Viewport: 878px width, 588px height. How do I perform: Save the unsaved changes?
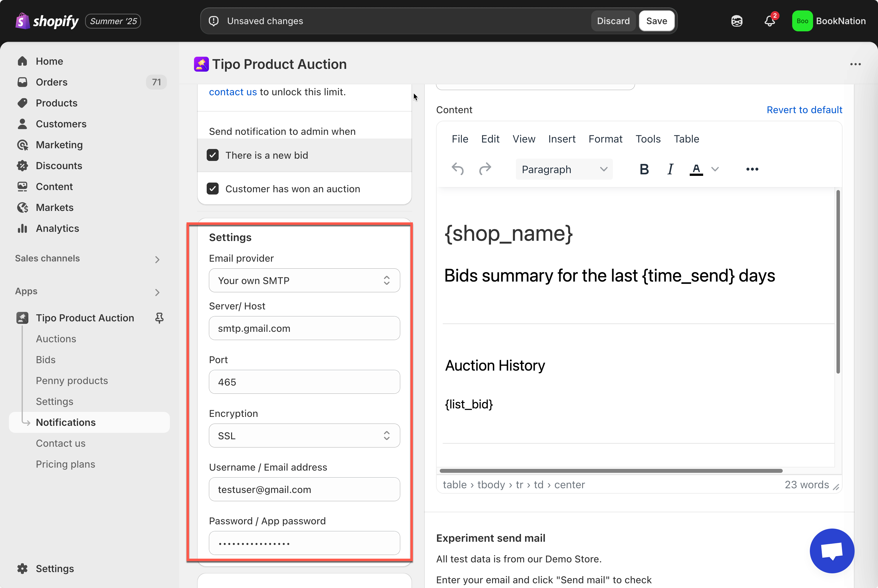pos(656,21)
